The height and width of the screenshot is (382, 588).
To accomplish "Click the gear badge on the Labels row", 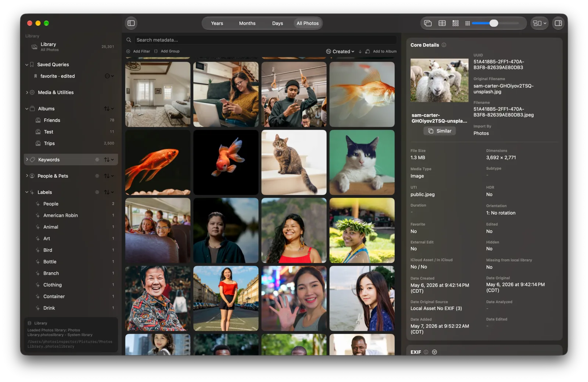I will [x=97, y=192].
